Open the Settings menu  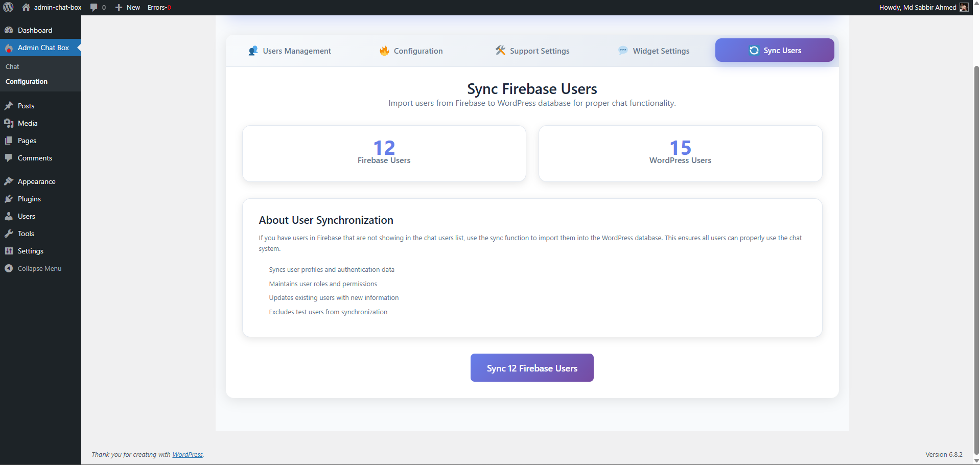[x=40, y=251]
